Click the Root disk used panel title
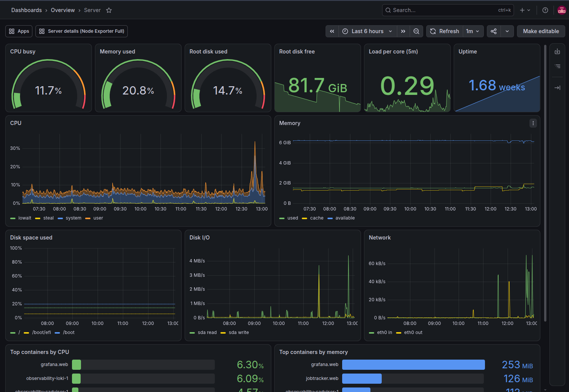The height and width of the screenshot is (392, 569). (208, 52)
